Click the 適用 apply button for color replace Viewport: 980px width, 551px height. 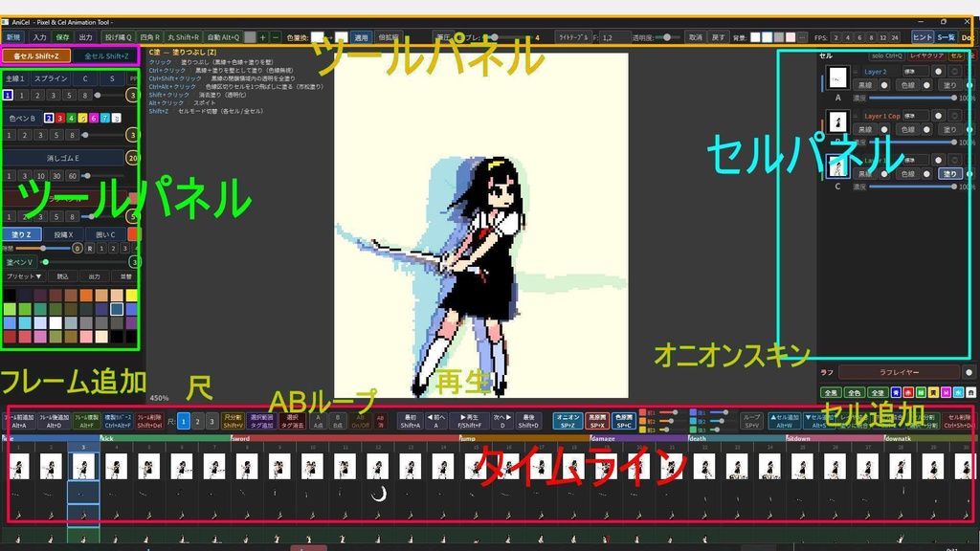pos(362,36)
